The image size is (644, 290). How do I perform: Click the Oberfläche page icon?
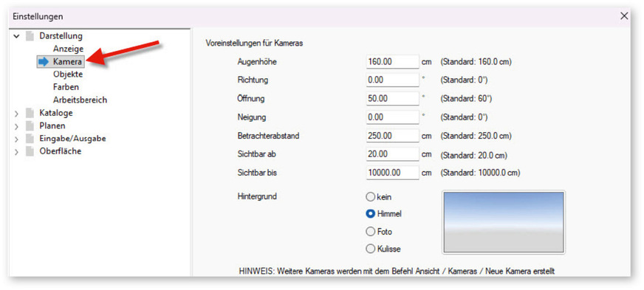click(x=30, y=151)
